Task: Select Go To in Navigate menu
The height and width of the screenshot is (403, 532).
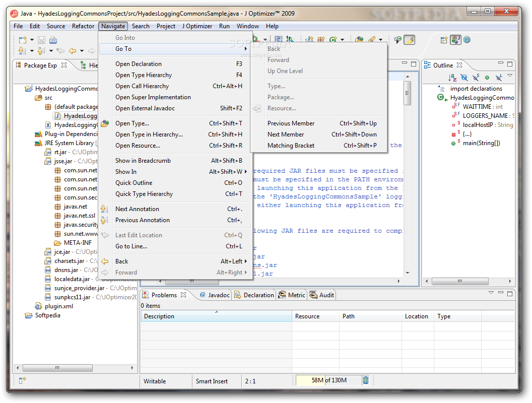Action: [176, 49]
